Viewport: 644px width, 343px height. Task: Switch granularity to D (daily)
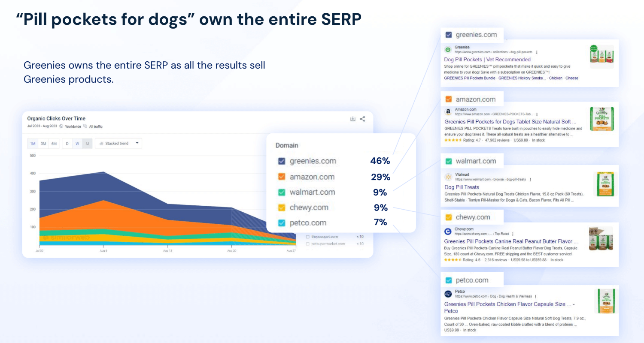pyautogui.click(x=67, y=144)
